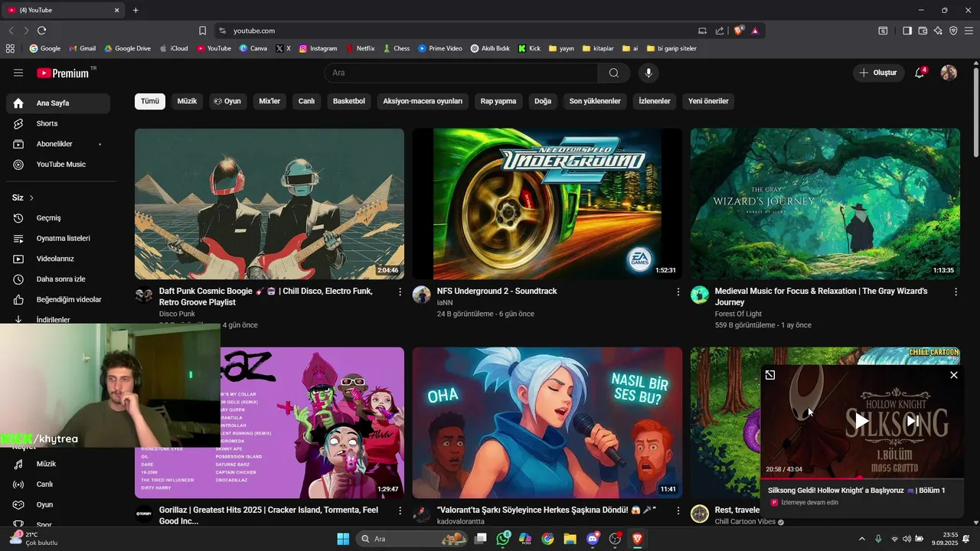Screen dimensions: 980x551
Task: Bookmark this page icon in address bar
Action: (202, 31)
